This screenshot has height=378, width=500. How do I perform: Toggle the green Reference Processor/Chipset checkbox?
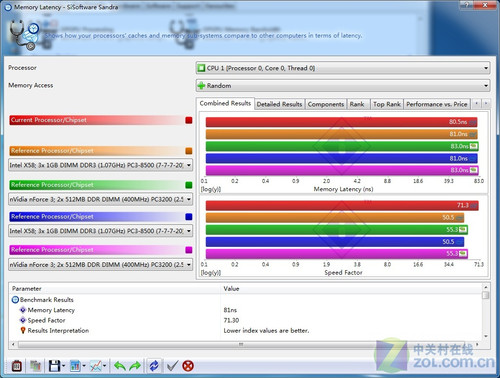(189, 185)
